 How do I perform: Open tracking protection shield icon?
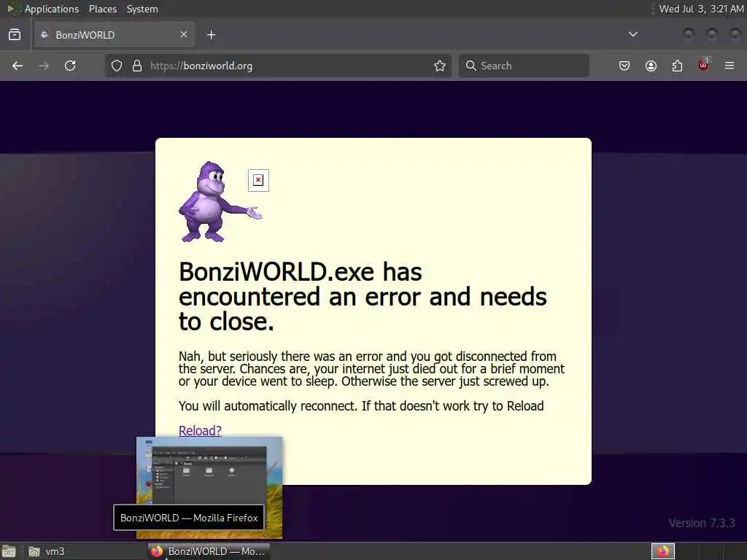click(117, 66)
